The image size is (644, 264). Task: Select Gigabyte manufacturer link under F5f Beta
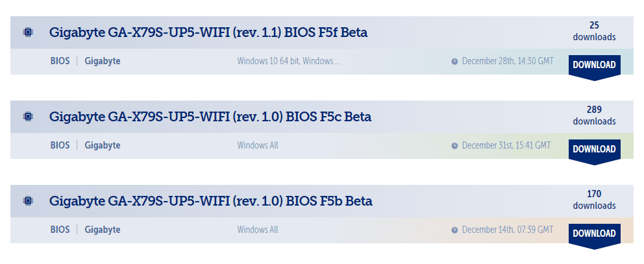[x=103, y=61]
